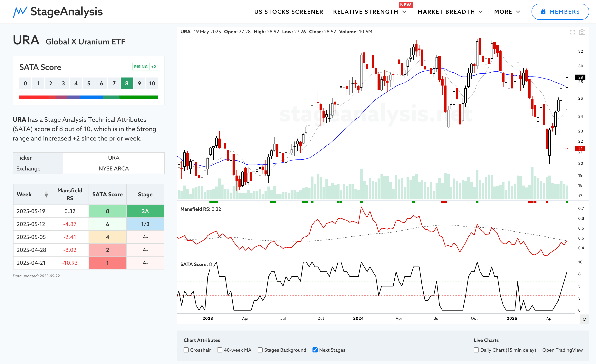The height and width of the screenshot is (364, 596).
Task: Toggle fullscreen chart icon
Action: pyautogui.click(x=572, y=32)
